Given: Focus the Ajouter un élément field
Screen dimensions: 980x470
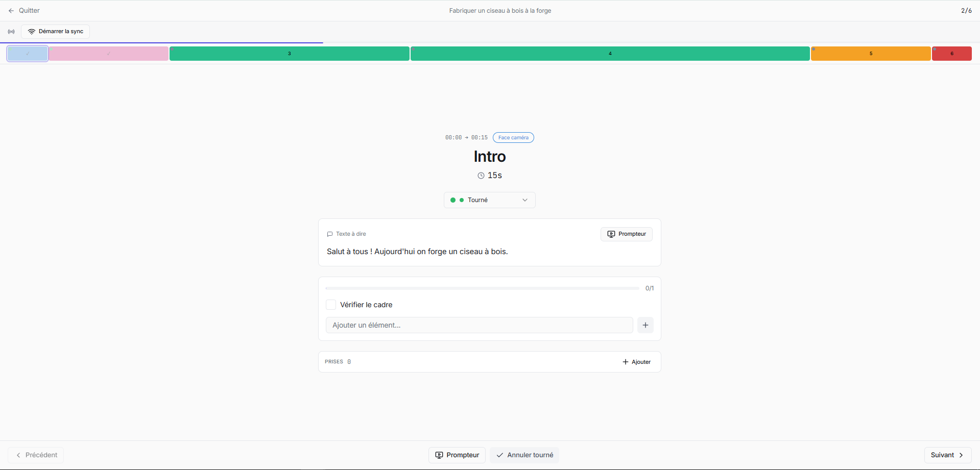Looking at the screenshot, I should 479,325.
